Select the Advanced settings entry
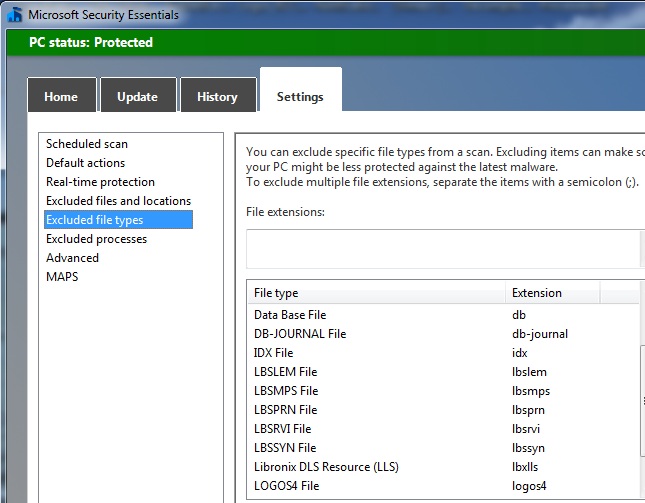 pos(72,258)
